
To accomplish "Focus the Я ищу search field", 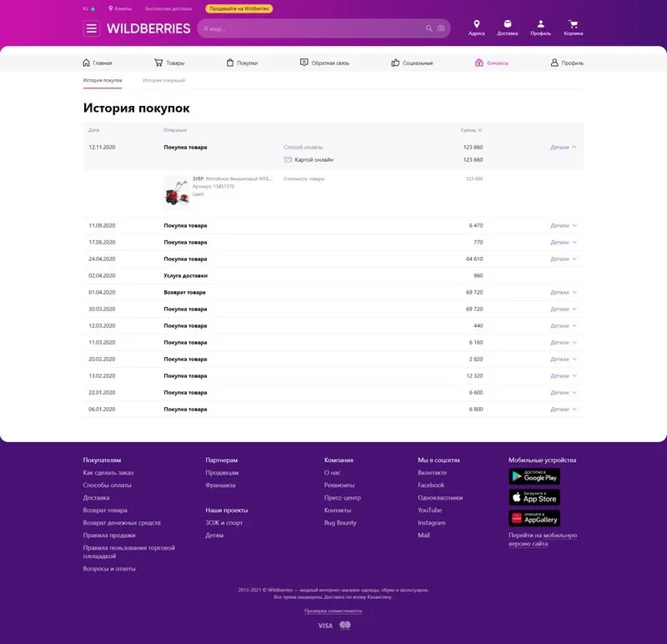I will (313, 28).
